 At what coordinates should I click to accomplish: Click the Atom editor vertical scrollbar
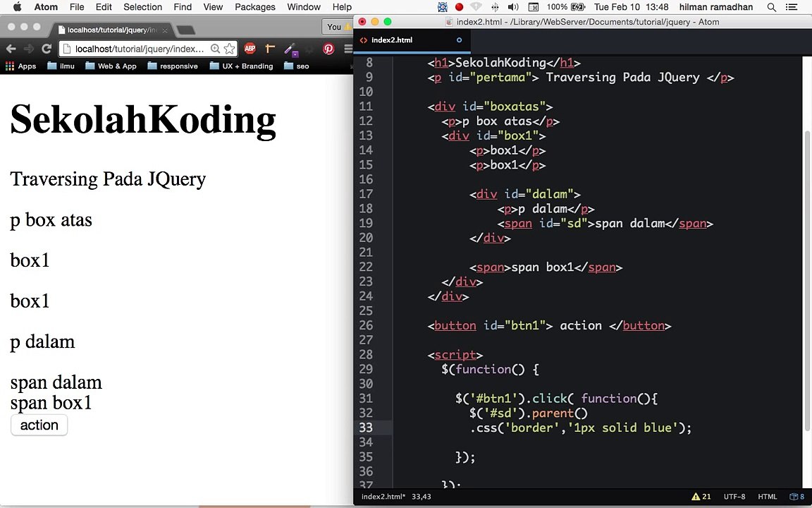[806, 280]
